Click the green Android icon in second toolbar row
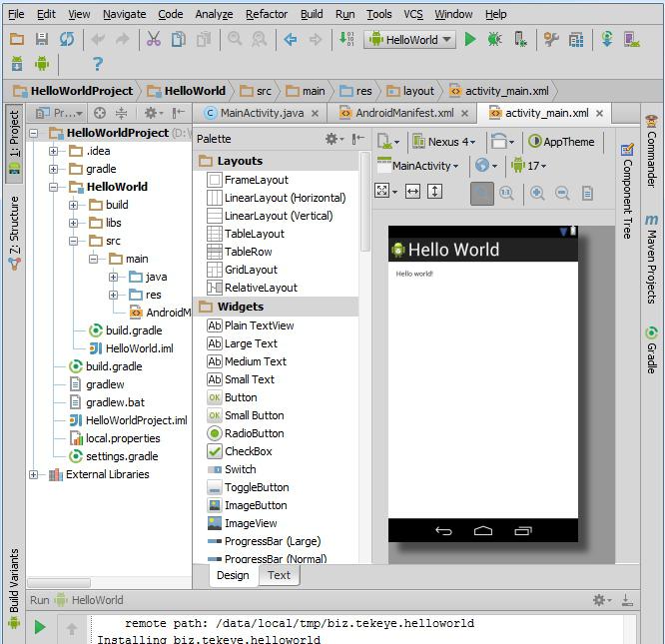This screenshot has width=665, height=644. (x=42, y=64)
